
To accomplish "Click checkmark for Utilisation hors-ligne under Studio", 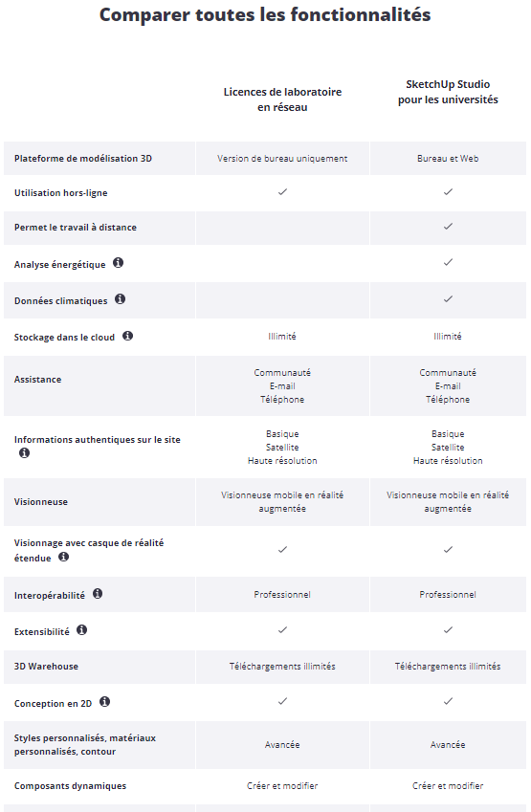I will point(448,191).
